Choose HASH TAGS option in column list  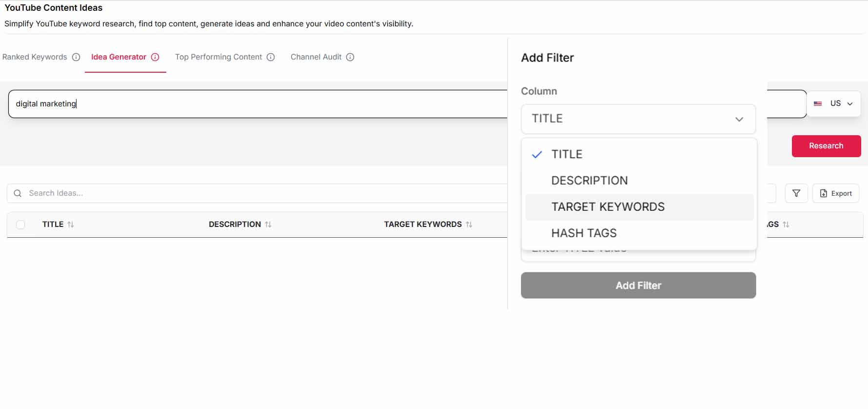point(639,233)
